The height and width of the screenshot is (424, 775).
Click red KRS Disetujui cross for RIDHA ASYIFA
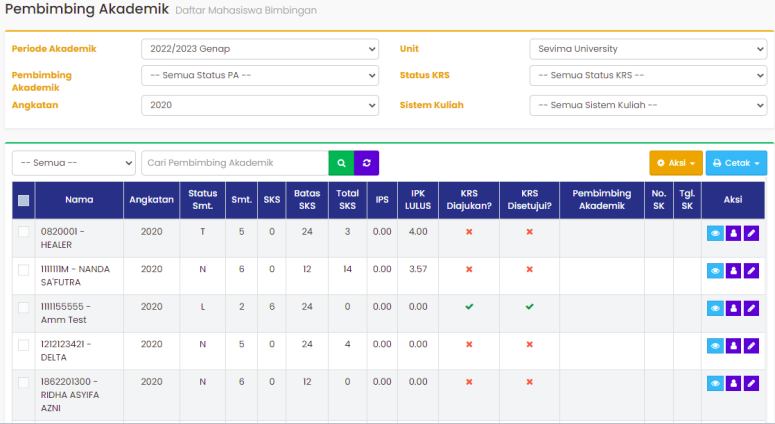click(x=529, y=382)
